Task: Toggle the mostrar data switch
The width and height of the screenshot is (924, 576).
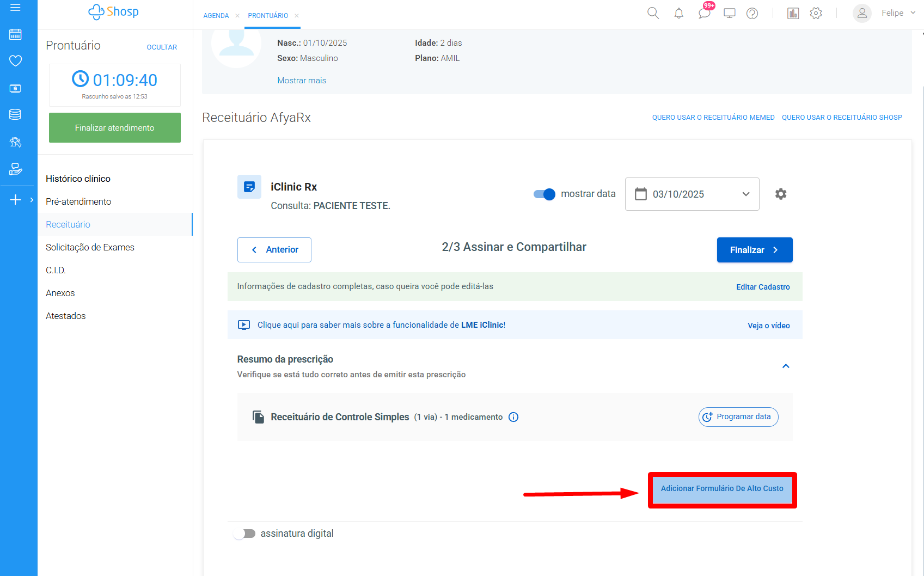Action: [544, 194]
